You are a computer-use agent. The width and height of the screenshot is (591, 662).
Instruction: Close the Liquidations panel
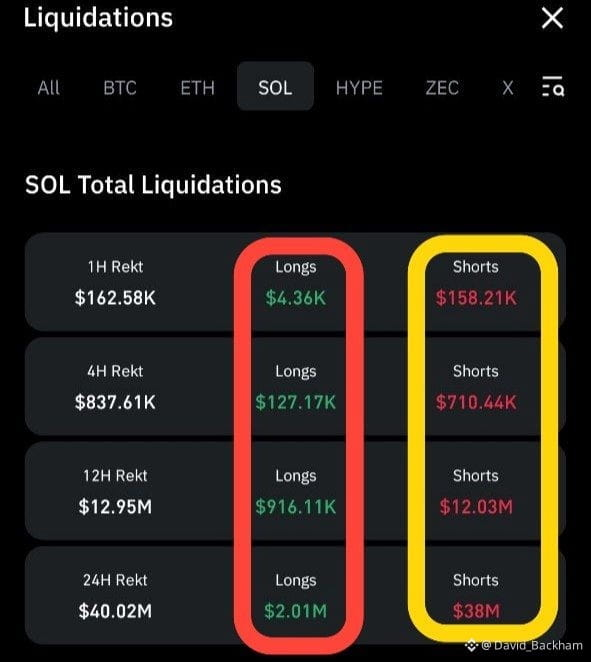(x=552, y=19)
